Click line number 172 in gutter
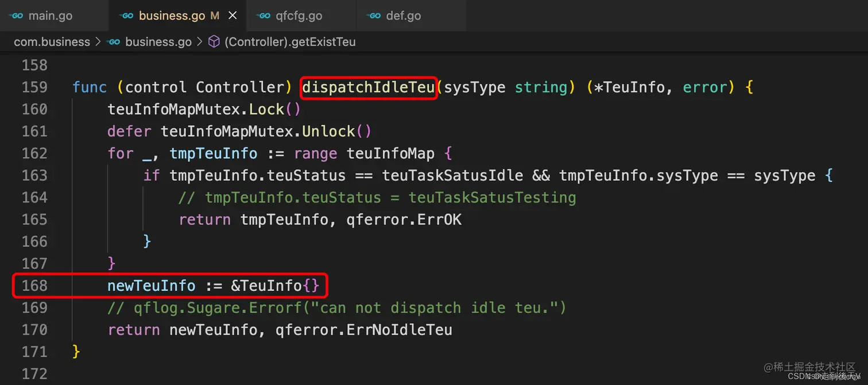 [x=34, y=374]
